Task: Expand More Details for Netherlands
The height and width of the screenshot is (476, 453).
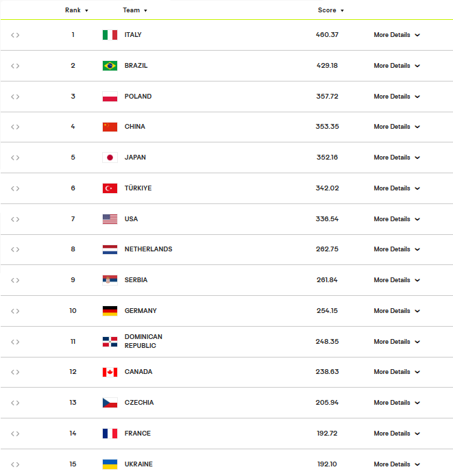Action: pyautogui.click(x=397, y=249)
